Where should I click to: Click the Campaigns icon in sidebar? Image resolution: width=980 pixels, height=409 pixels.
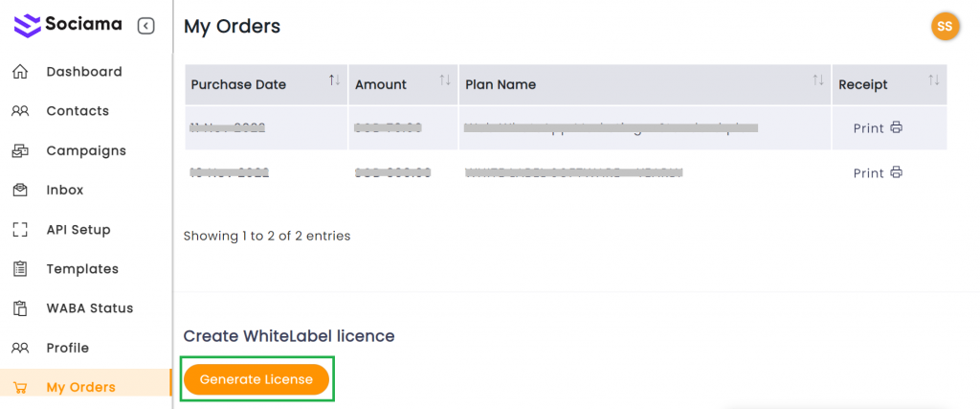pos(20,150)
